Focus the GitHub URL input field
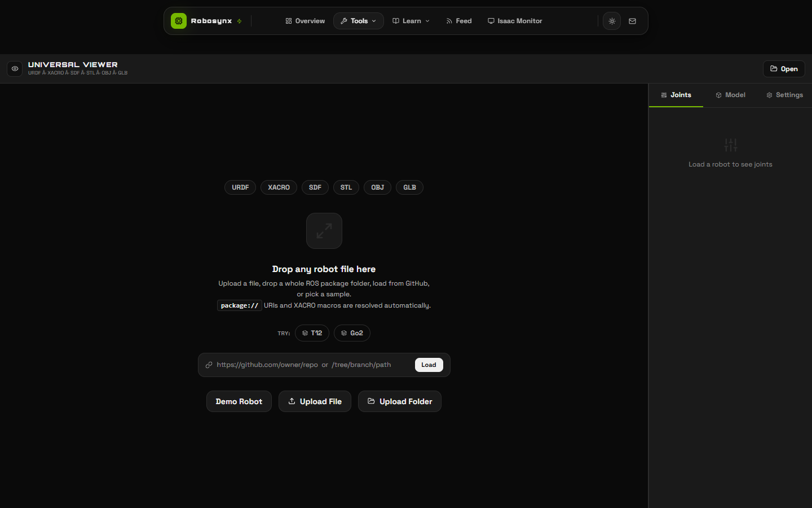The image size is (812, 508). 313,365
